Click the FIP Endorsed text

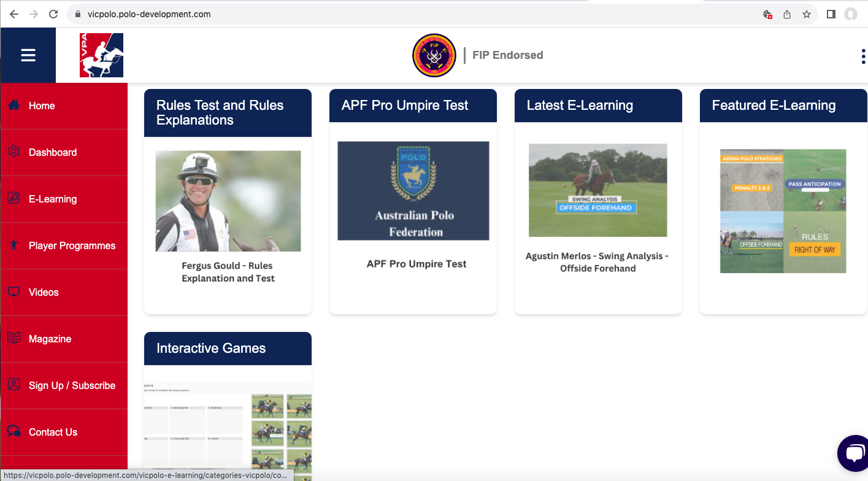click(x=508, y=55)
